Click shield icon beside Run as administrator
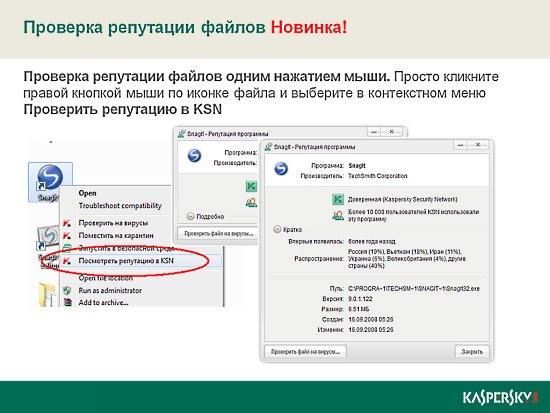 tap(67, 291)
